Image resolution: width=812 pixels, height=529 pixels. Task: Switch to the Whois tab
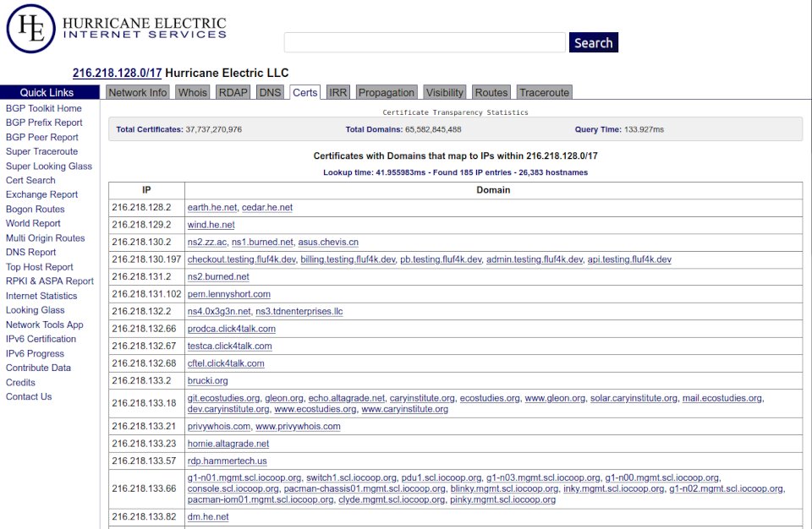coord(193,92)
